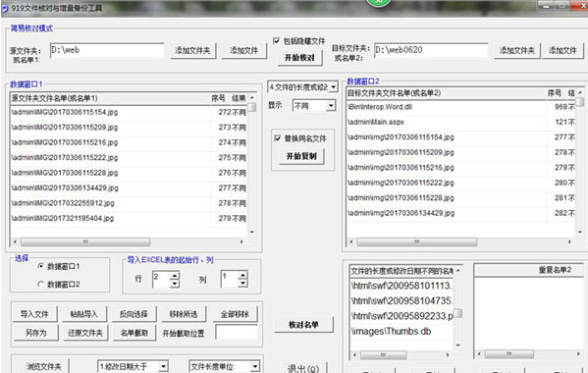Click the 移除所选 button
588x373 pixels.
click(x=184, y=314)
